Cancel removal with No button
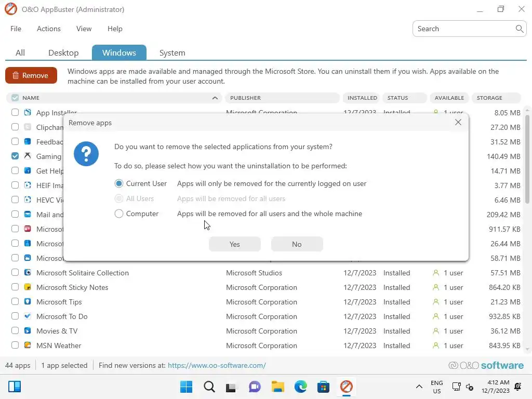This screenshot has height=399, width=532. 297,244
